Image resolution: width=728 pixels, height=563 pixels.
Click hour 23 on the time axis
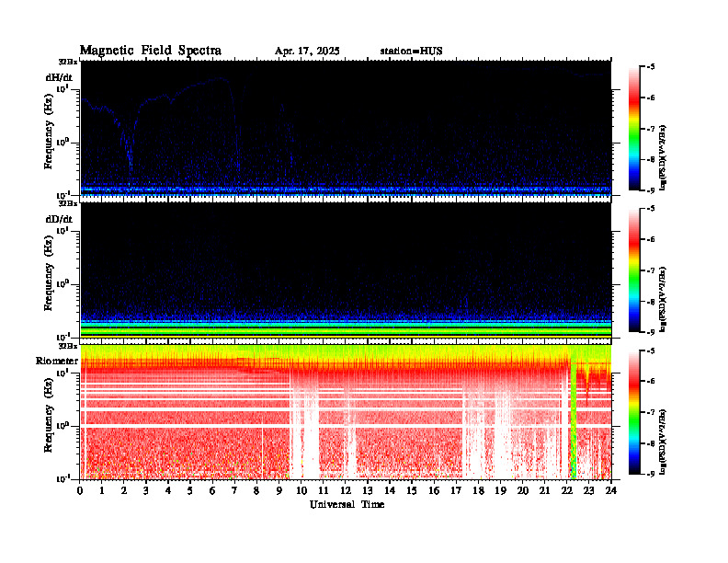pos(588,490)
